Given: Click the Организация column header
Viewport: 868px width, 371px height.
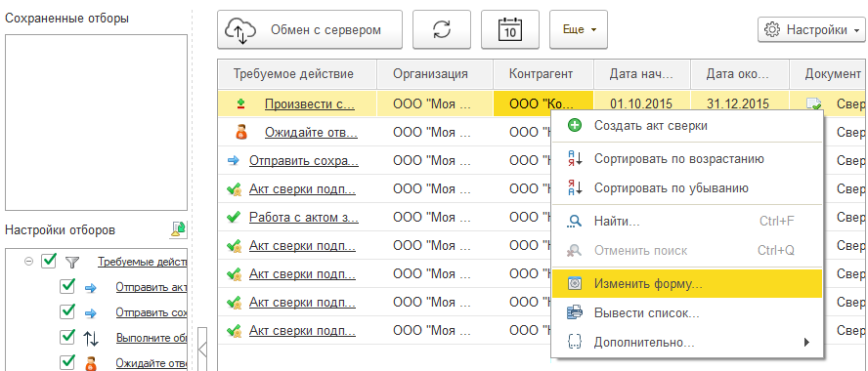Looking at the screenshot, I should pyautogui.click(x=435, y=74).
